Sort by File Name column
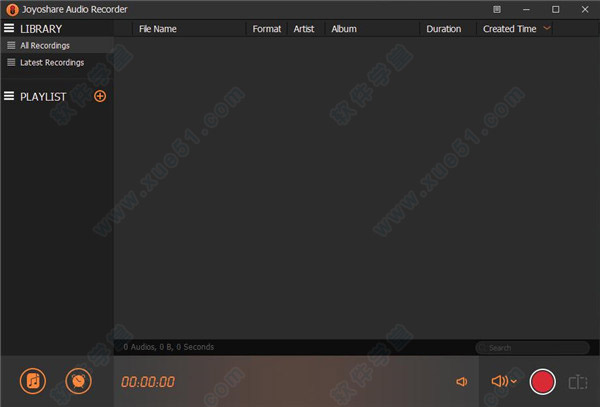Image resolution: width=600 pixels, height=407 pixels. (158, 29)
